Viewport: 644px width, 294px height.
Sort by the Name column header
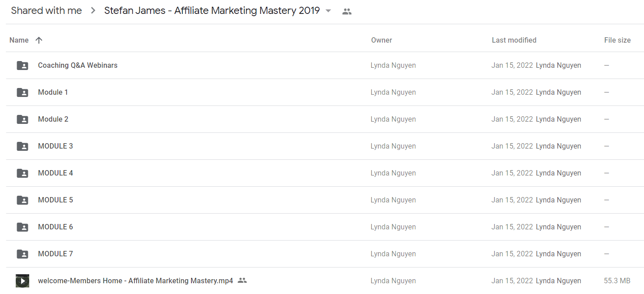pos(19,40)
